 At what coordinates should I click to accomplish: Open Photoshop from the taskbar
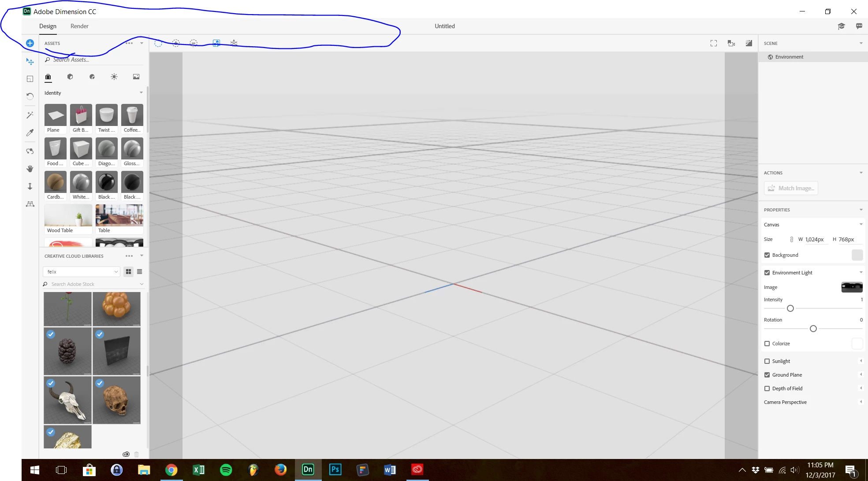(x=335, y=470)
